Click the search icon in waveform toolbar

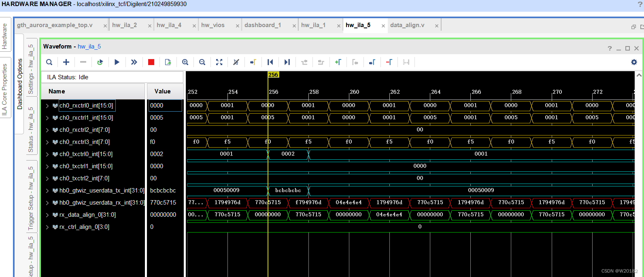click(49, 62)
